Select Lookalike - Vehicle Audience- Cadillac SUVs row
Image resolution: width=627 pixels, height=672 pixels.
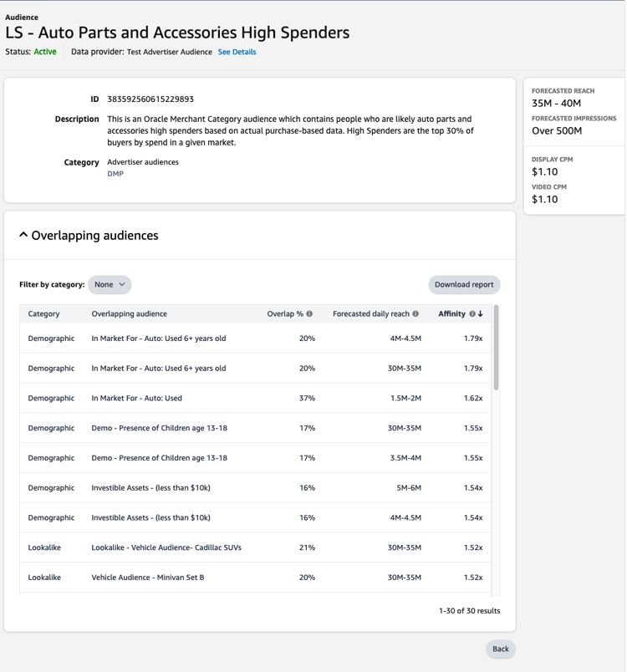point(166,547)
